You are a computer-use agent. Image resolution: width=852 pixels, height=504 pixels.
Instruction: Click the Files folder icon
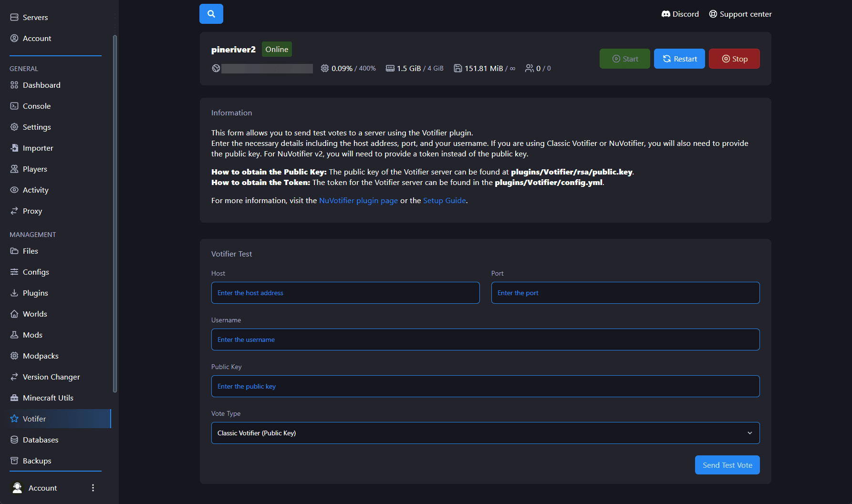coord(14,251)
